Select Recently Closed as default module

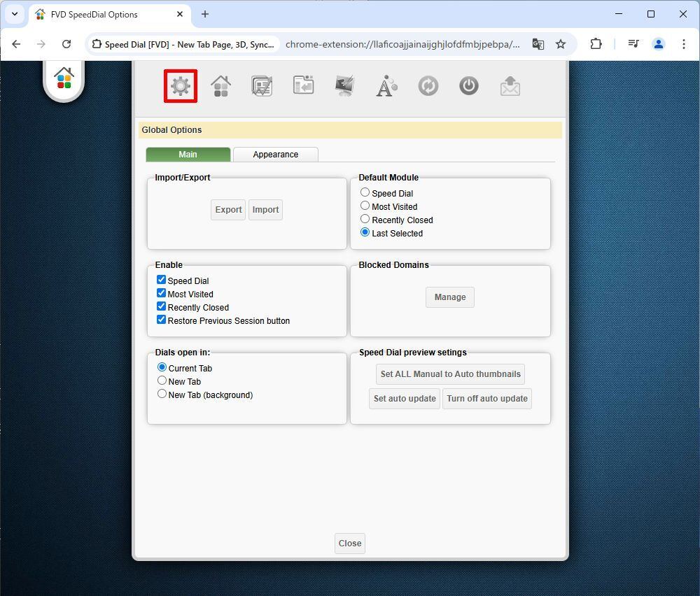point(365,219)
